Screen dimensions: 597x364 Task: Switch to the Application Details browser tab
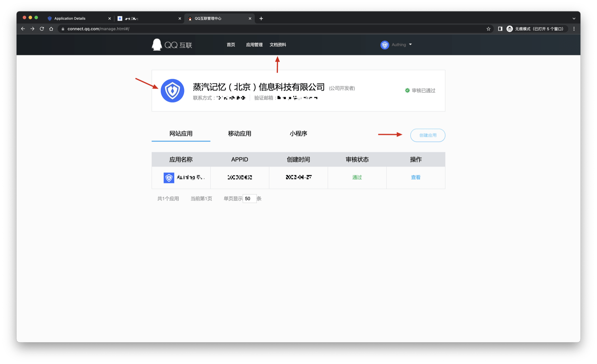tap(70, 19)
